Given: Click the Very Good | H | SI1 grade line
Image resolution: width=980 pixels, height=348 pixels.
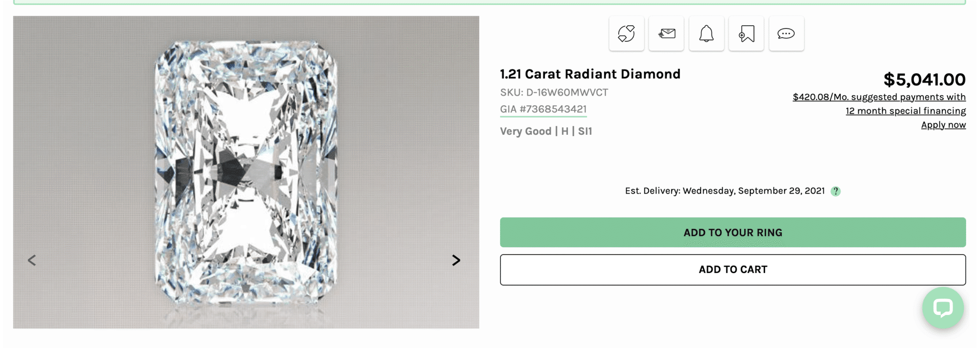Looking at the screenshot, I should tap(546, 131).
